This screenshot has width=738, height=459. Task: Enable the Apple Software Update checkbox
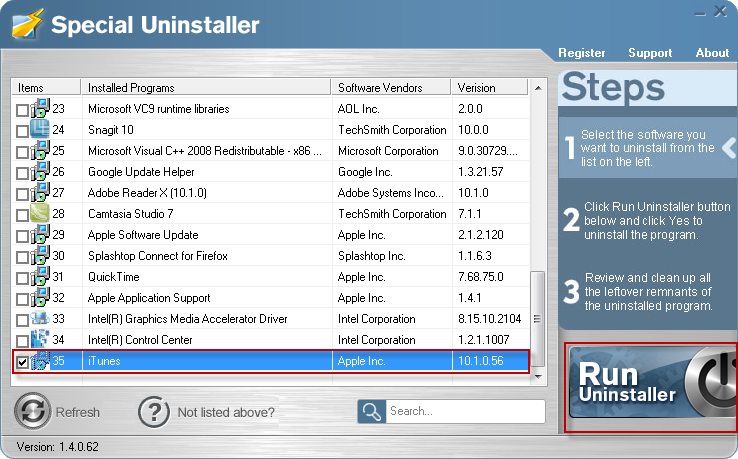tap(22, 236)
